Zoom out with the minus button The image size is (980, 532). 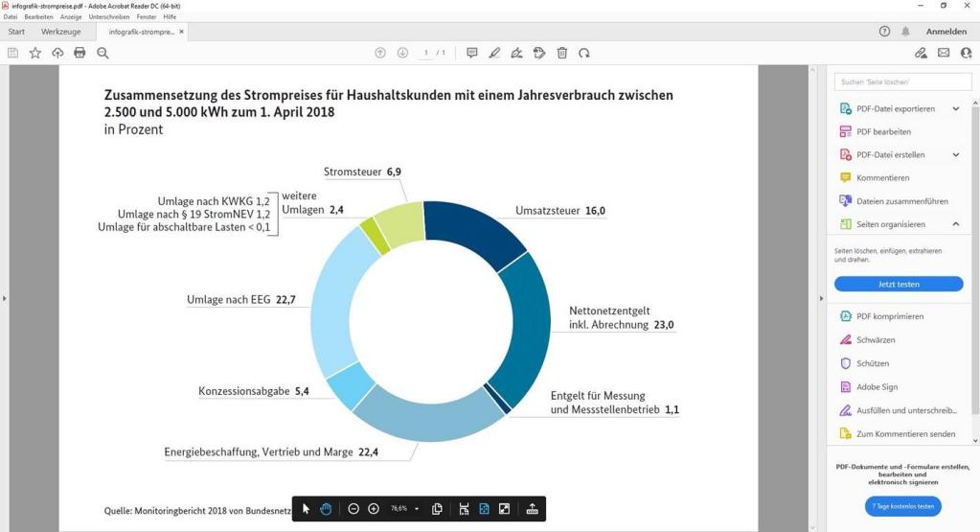[x=353, y=509]
